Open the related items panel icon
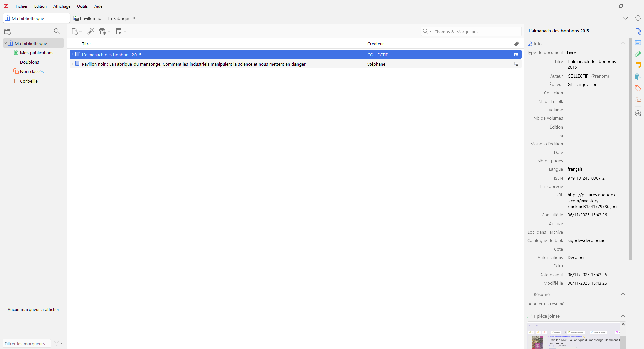Viewport: 644px width, 349px height. 638,100
